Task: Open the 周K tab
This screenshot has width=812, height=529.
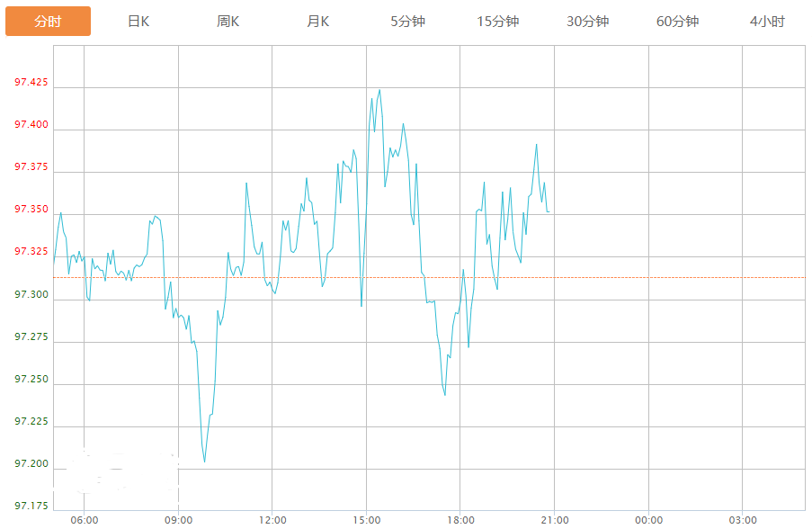Action: tap(228, 22)
